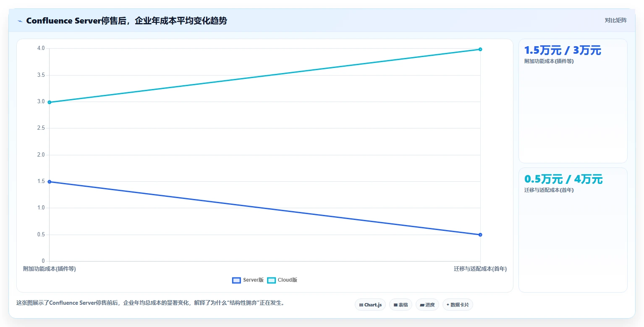Select the Chart.js tag button
The height and width of the screenshot is (327, 644).
[370, 305]
